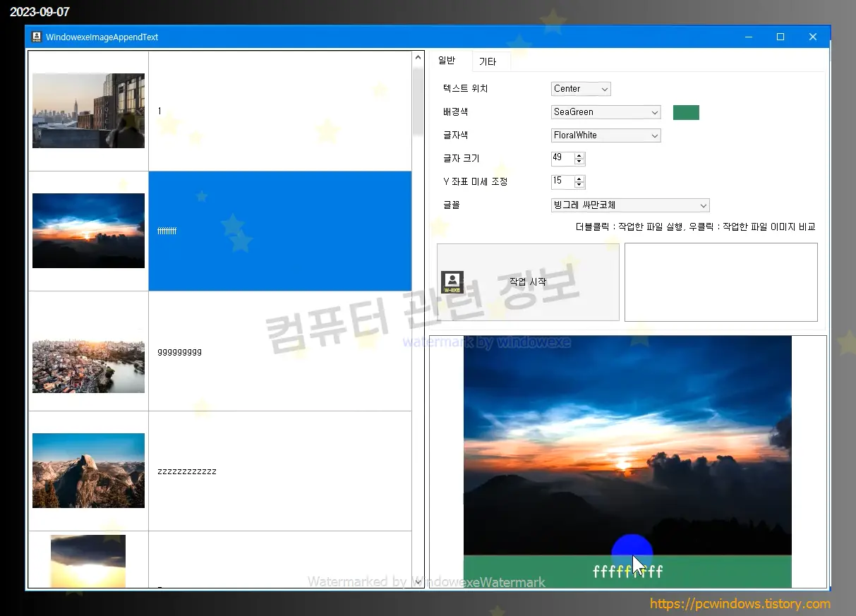Click the W-EXE icon on the start button
The width and height of the screenshot is (856, 616).
pos(452,282)
